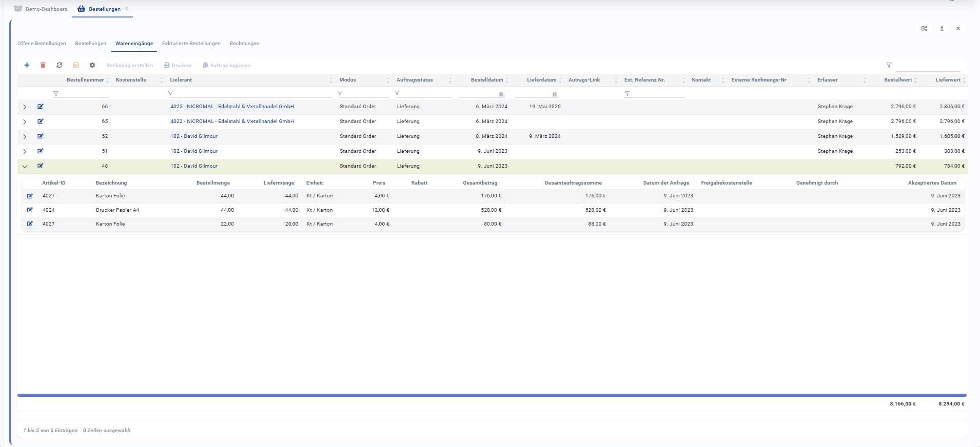The height and width of the screenshot is (447, 980).
Task: Open the Rechnungen tab
Action: tap(244, 44)
